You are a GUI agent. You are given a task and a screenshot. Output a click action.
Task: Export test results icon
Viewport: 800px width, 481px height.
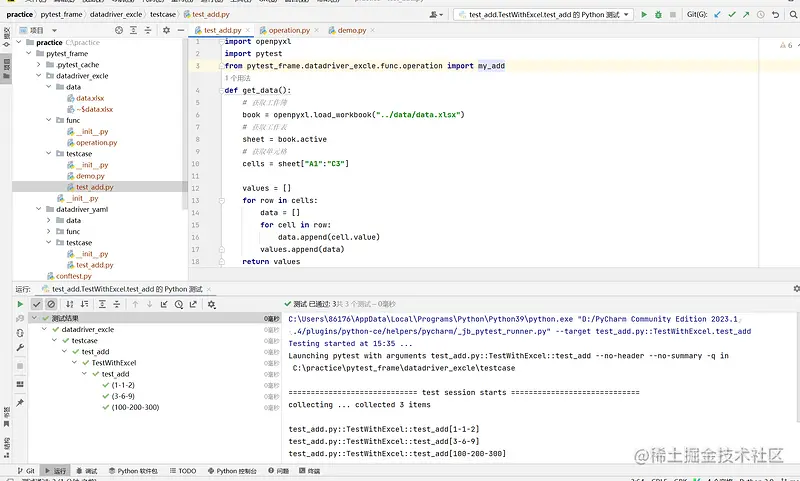pos(193,305)
